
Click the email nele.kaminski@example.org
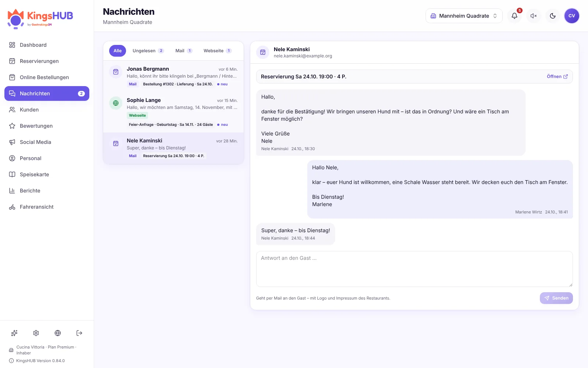point(303,56)
